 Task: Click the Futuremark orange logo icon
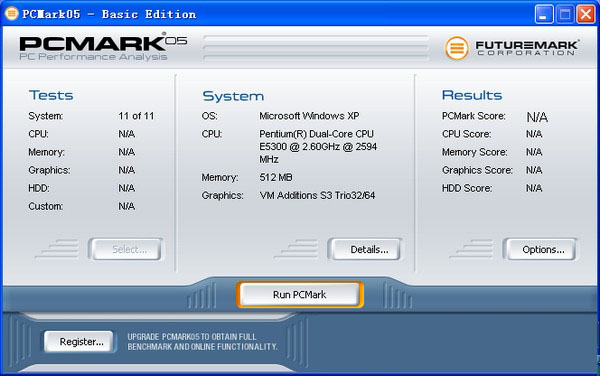[x=457, y=48]
